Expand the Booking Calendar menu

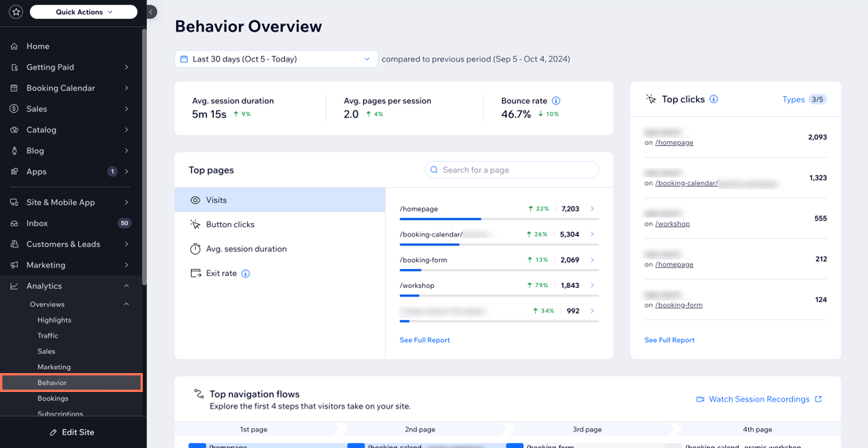coord(126,88)
